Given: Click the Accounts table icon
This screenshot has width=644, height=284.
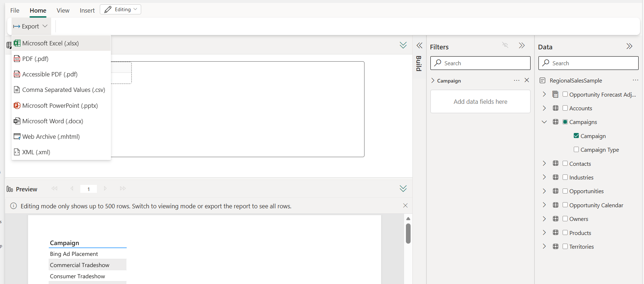Looking at the screenshot, I should click(x=556, y=108).
